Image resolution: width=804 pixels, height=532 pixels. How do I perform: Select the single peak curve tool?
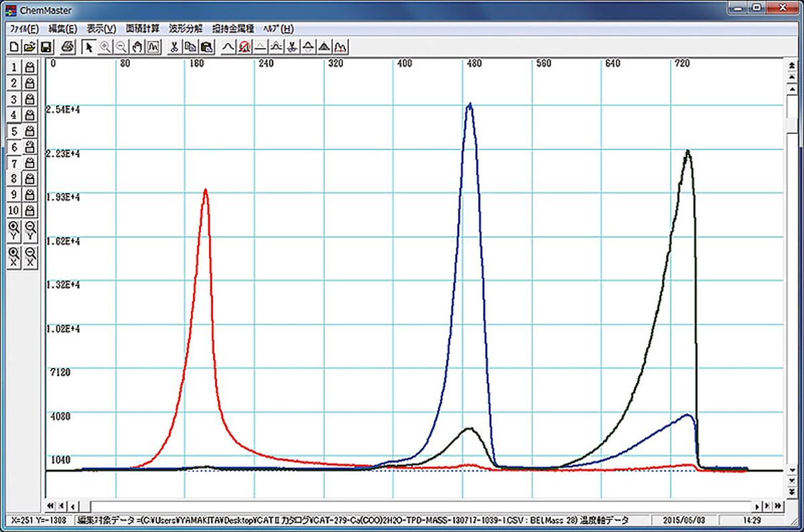pyautogui.click(x=228, y=47)
